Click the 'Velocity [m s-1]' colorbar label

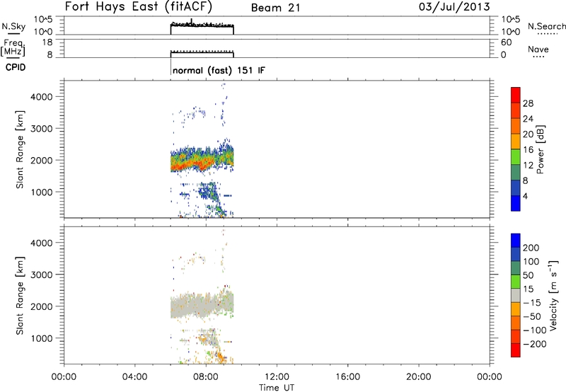pos(553,295)
